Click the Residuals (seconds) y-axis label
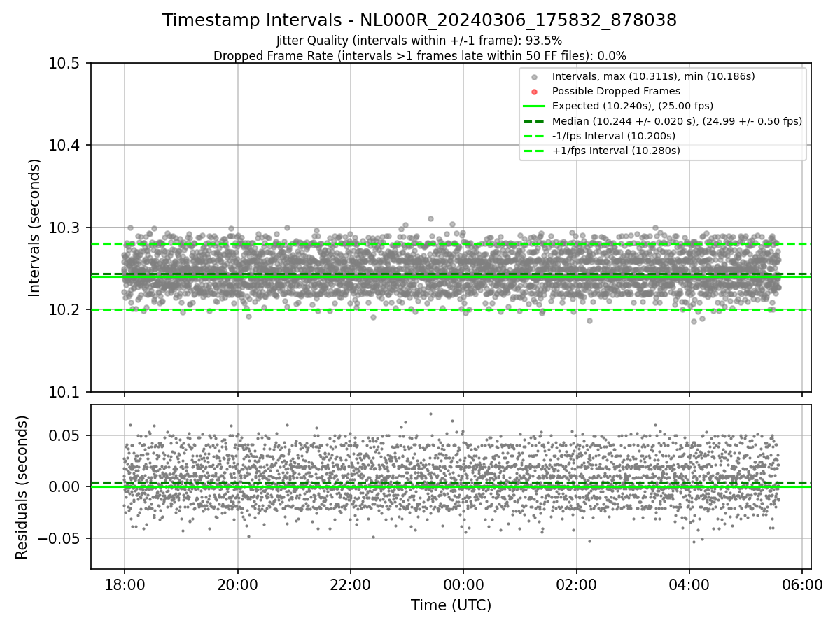 pyautogui.click(x=22, y=487)
